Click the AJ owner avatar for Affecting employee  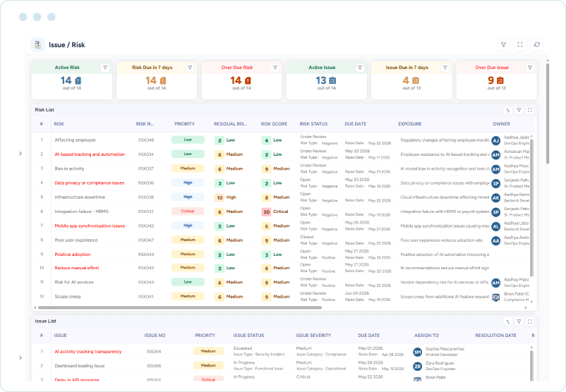point(496,140)
